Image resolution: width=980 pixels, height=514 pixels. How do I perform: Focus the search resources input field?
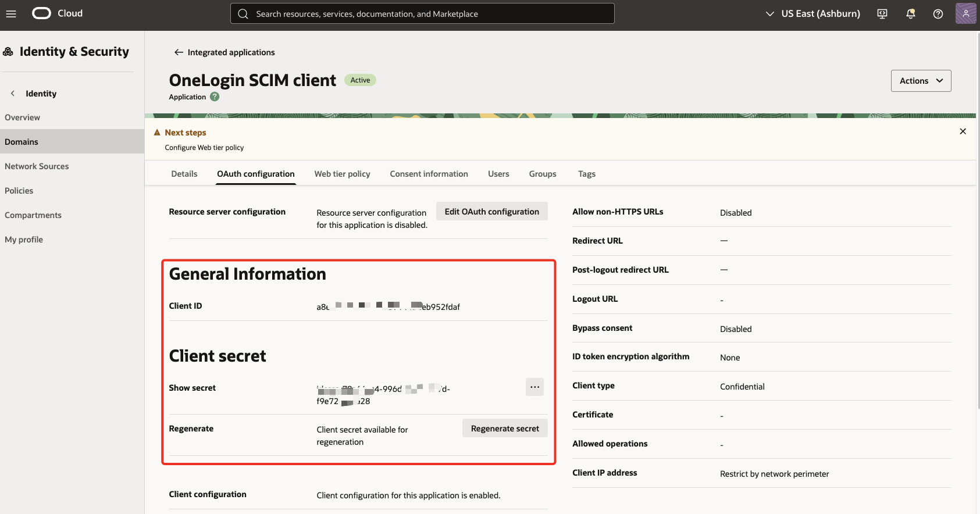point(422,14)
